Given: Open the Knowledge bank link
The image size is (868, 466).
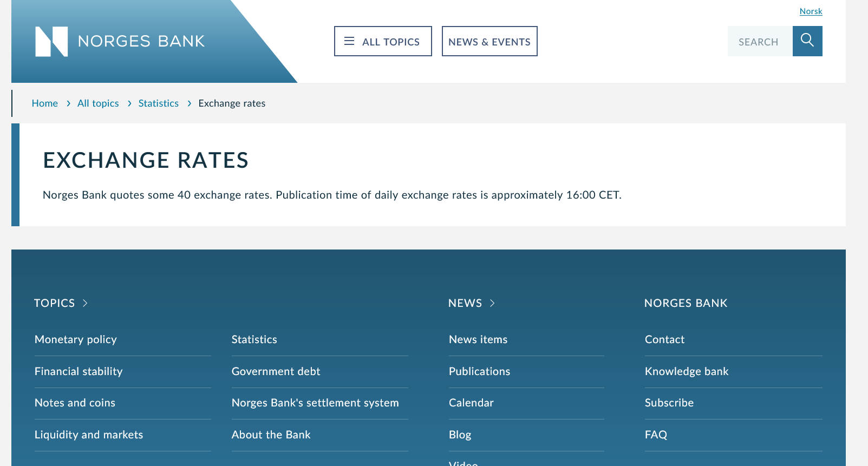Looking at the screenshot, I should pos(686,371).
